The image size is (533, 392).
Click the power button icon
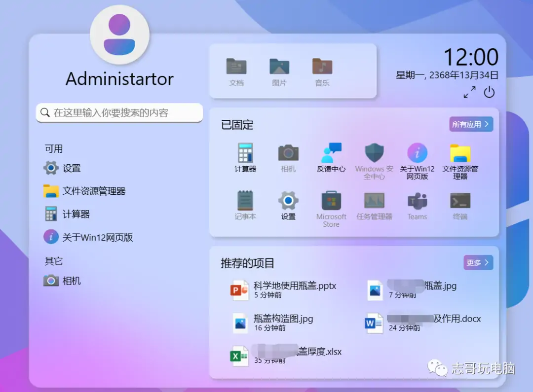(489, 92)
